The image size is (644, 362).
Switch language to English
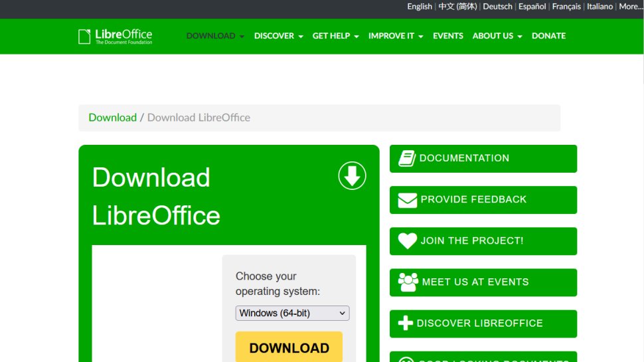point(420,7)
